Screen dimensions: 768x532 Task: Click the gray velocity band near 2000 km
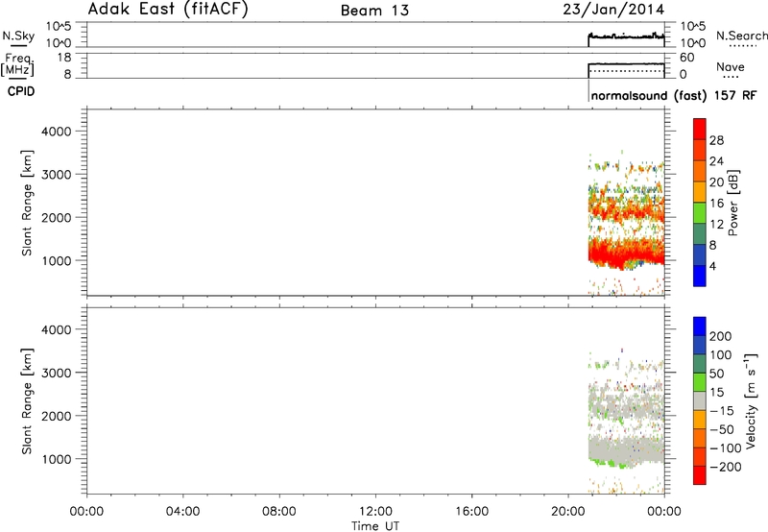coord(626,404)
